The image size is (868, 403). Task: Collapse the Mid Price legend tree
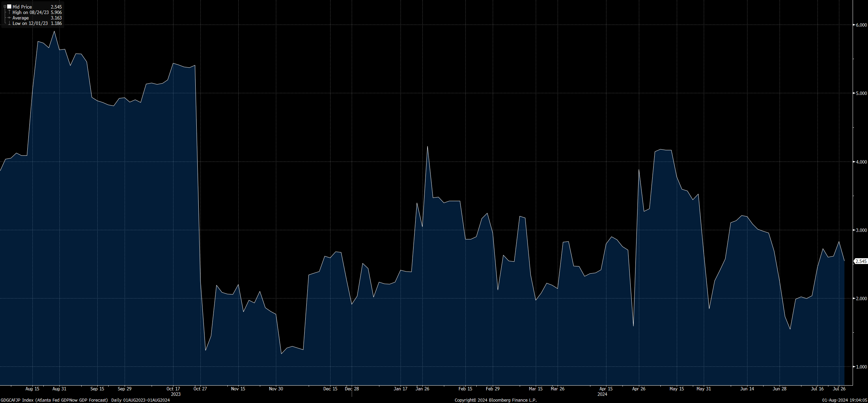5,6
